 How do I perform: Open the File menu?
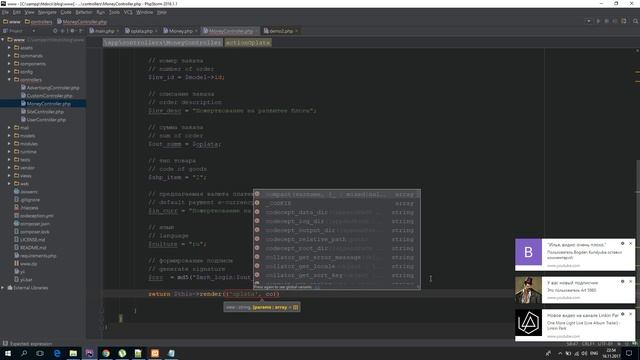coord(5,12)
